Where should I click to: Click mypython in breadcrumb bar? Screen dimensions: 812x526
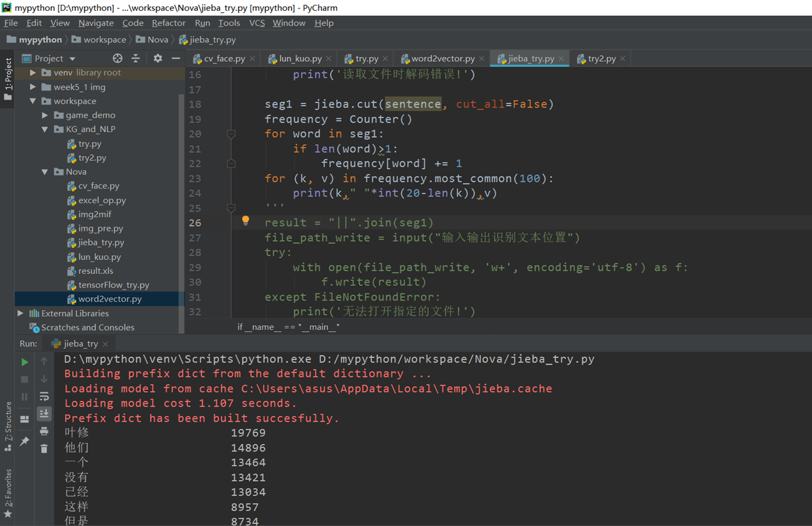point(34,39)
